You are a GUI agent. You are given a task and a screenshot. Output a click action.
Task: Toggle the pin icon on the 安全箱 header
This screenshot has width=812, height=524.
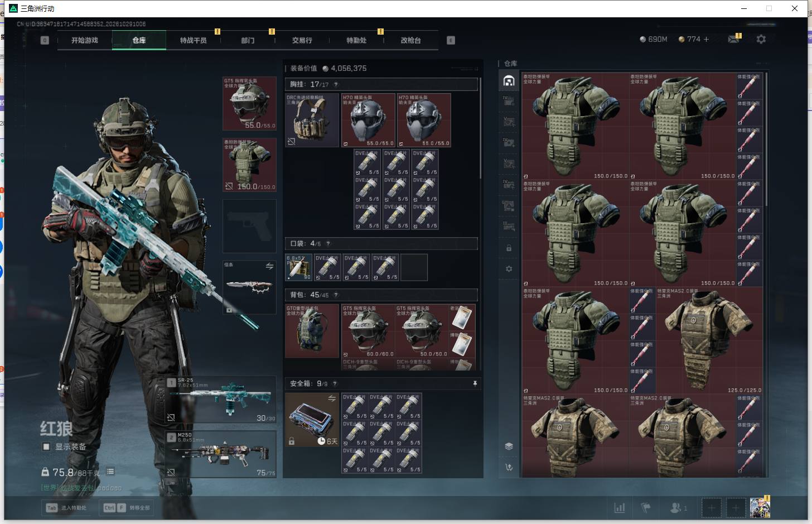[x=475, y=383]
